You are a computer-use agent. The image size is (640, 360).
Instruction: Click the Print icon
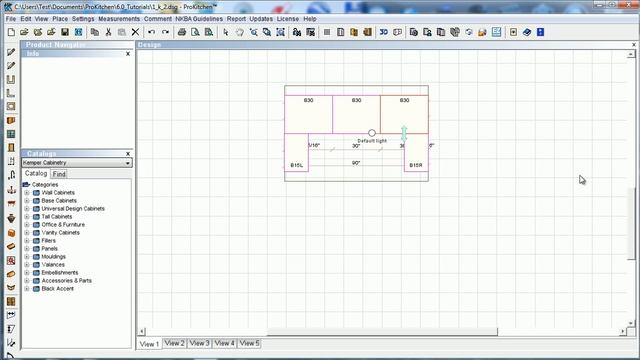182,32
